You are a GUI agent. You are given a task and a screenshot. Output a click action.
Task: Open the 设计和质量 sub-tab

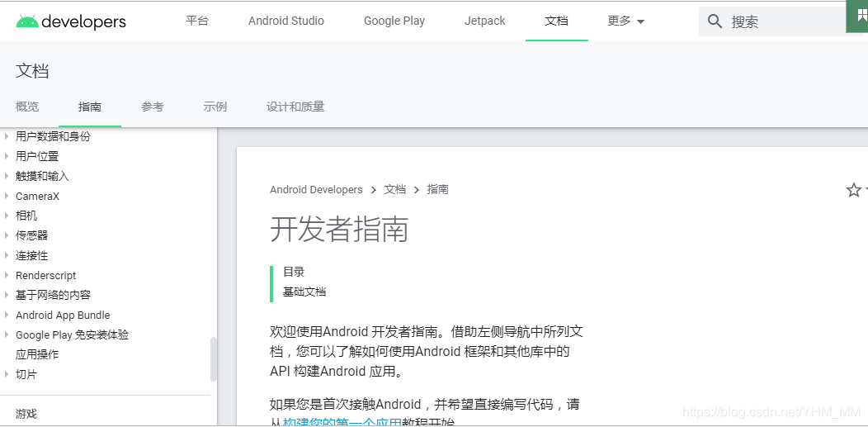[295, 107]
